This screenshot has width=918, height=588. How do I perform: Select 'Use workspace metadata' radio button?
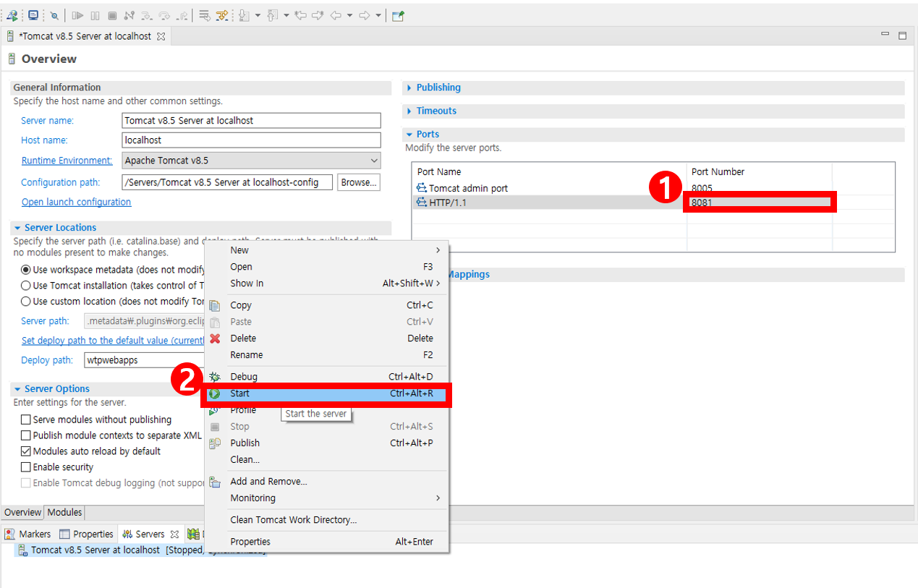click(26, 270)
